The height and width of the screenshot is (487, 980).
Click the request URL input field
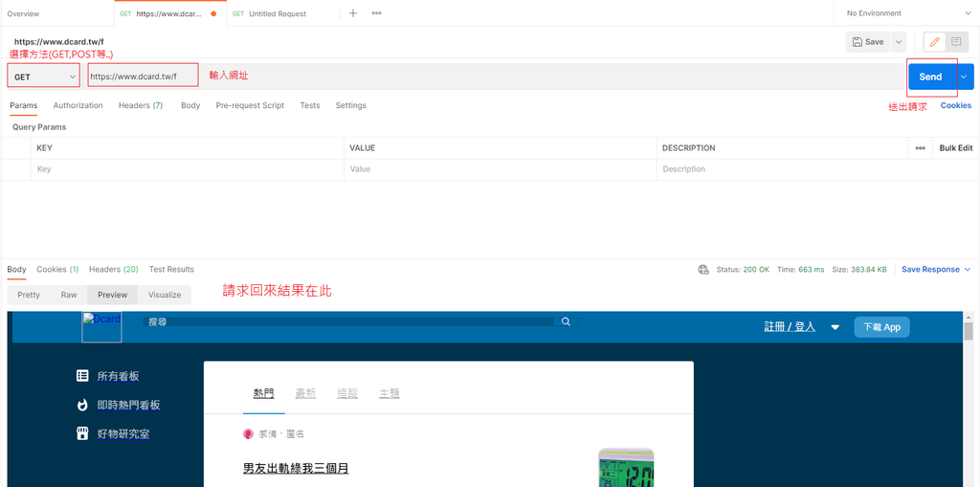tap(494, 77)
